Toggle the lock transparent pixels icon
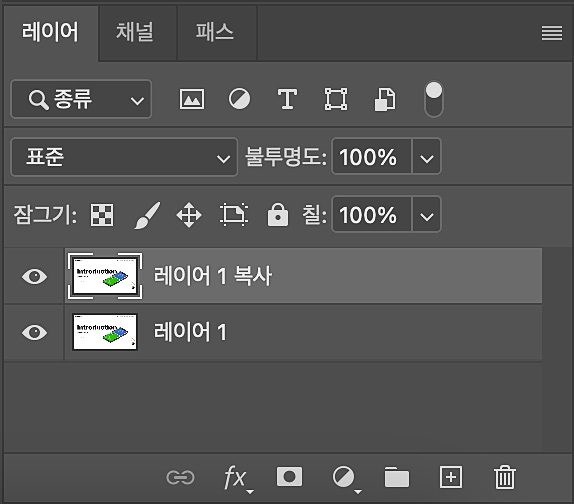The image size is (574, 504). tap(102, 214)
